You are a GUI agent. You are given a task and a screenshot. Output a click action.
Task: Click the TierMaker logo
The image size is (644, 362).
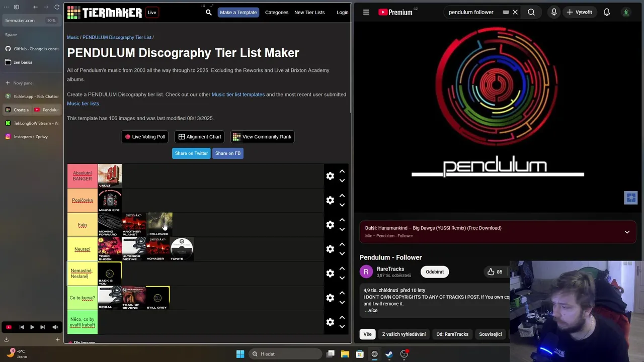[x=105, y=13]
